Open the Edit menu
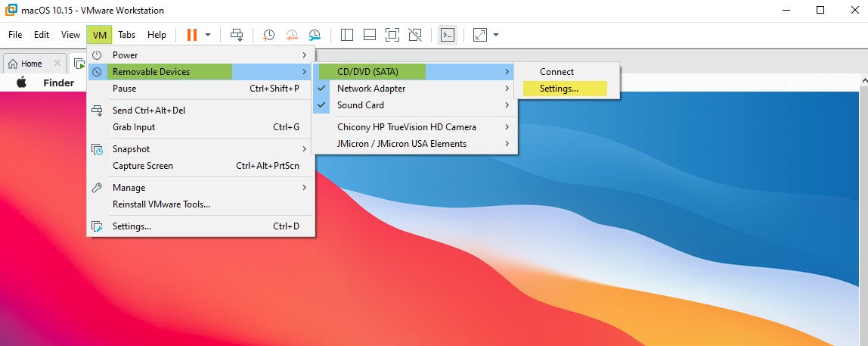This screenshot has height=346, width=868. [42, 35]
